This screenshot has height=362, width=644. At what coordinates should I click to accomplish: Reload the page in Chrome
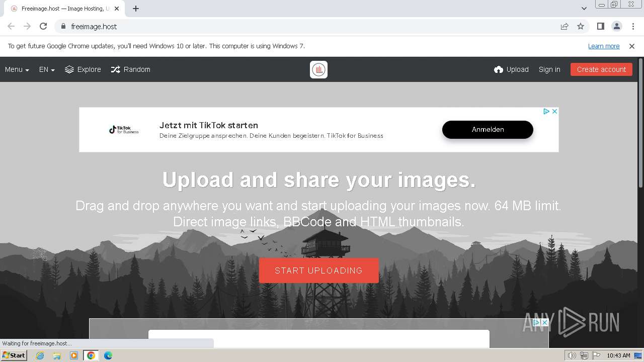(43, 26)
